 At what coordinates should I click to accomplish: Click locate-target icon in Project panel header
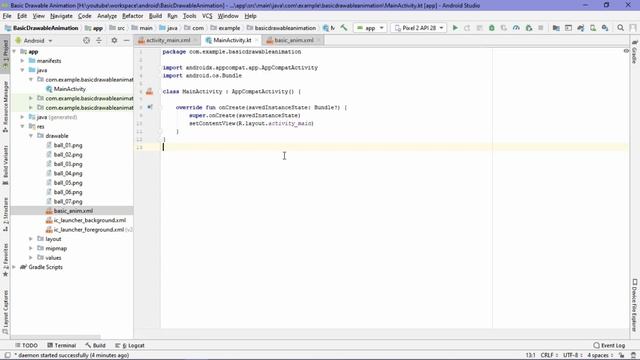[x=86, y=40]
